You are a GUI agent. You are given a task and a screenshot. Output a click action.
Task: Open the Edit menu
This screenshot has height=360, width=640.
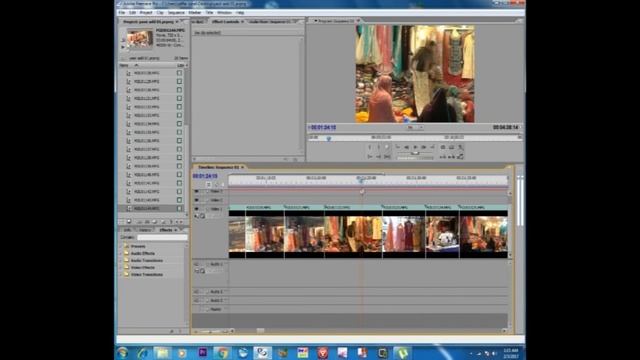click(132, 13)
